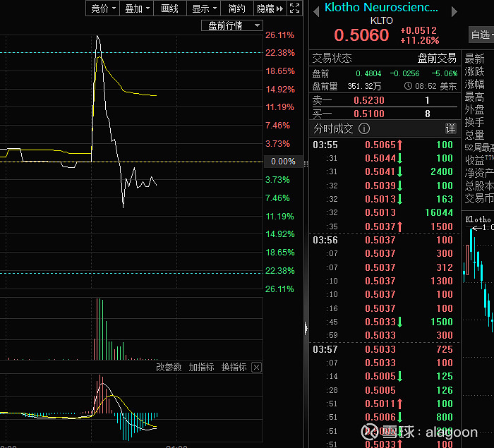494x448 pixels.
Task: Go to previous stock with left arrow
Action: tap(316, 12)
